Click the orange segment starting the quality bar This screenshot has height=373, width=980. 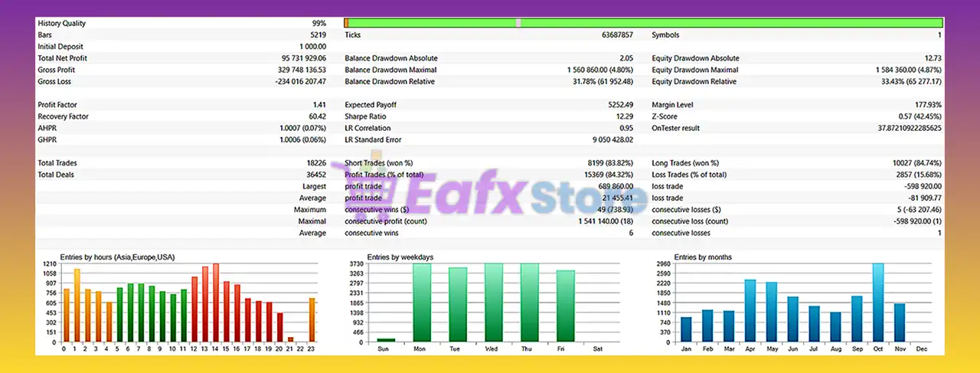(x=346, y=23)
